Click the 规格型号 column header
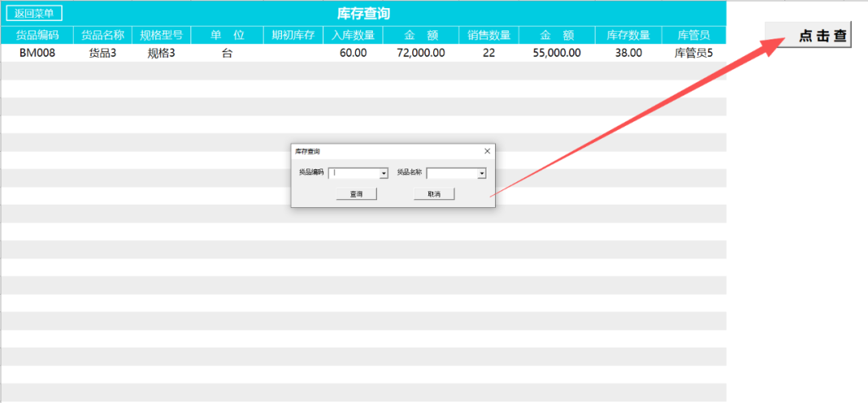This screenshot has width=868, height=403. (x=161, y=35)
